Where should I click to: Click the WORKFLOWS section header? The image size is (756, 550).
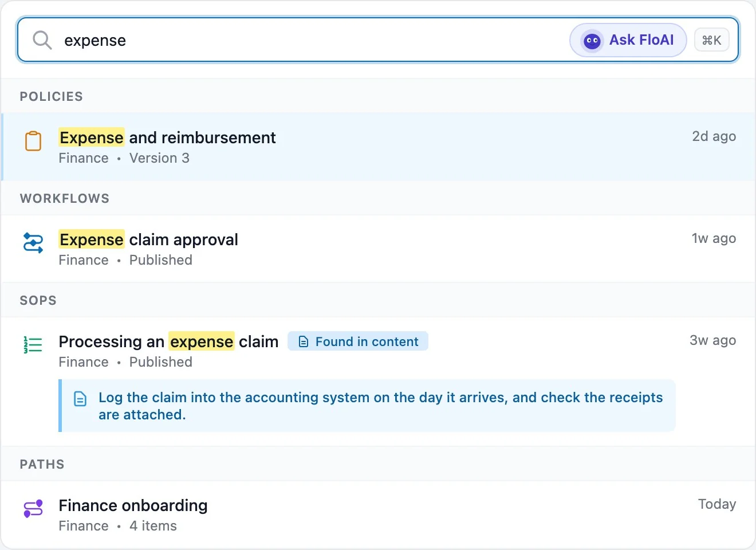65,198
